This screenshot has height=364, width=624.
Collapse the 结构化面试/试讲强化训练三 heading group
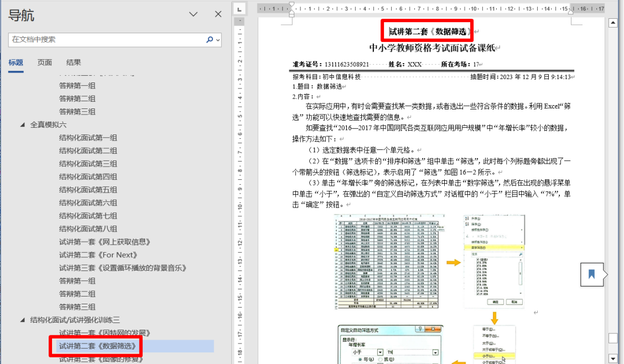tap(23, 320)
